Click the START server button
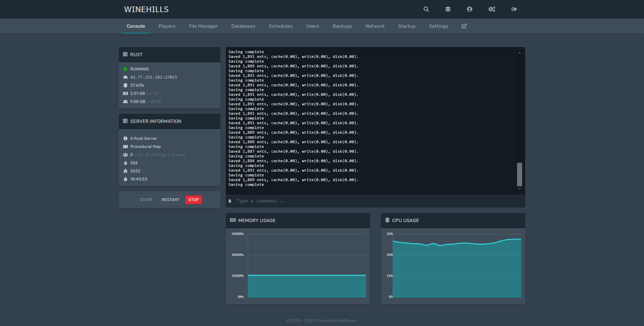The height and width of the screenshot is (326, 644). [x=146, y=200]
